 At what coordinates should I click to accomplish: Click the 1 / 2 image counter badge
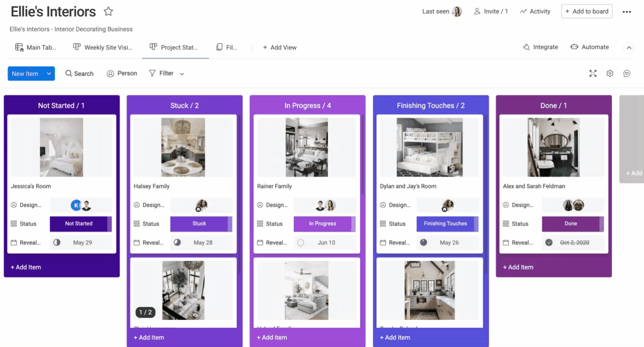pyautogui.click(x=146, y=312)
